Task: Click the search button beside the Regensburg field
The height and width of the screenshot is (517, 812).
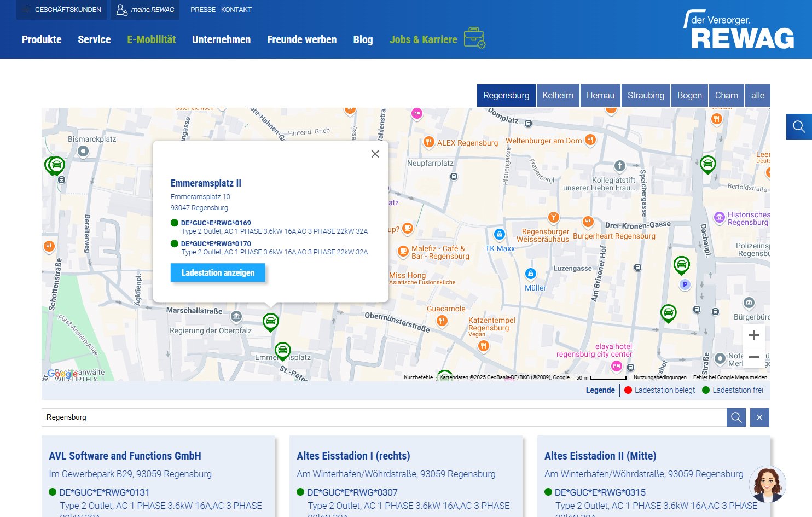Action: pos(736,417)
